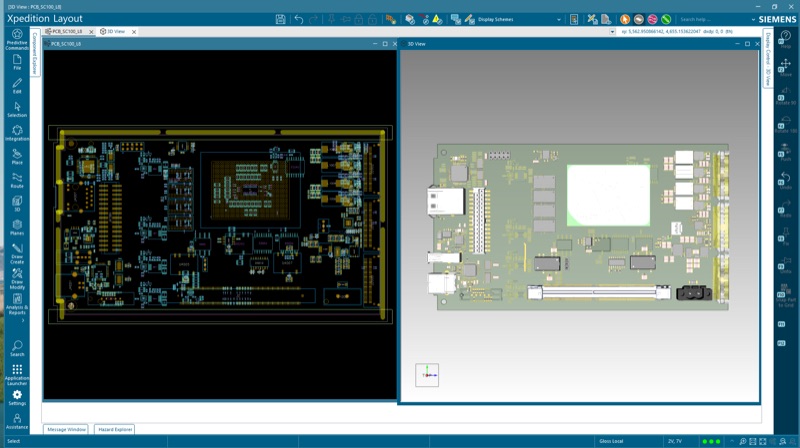
Task: Select the Place tool
Action: (17, 157)
